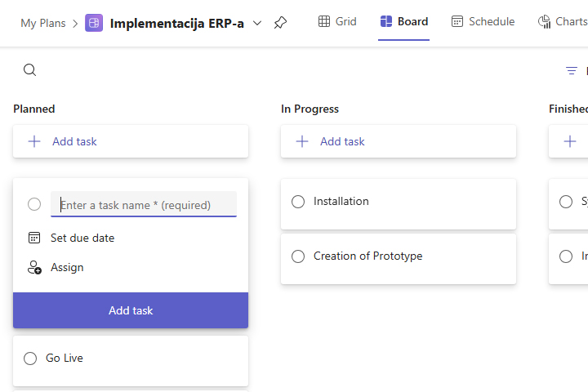Click plus icon in Planned column
Image resolution: width=588 pixels, height=392 pixels.
click(34, 141)
